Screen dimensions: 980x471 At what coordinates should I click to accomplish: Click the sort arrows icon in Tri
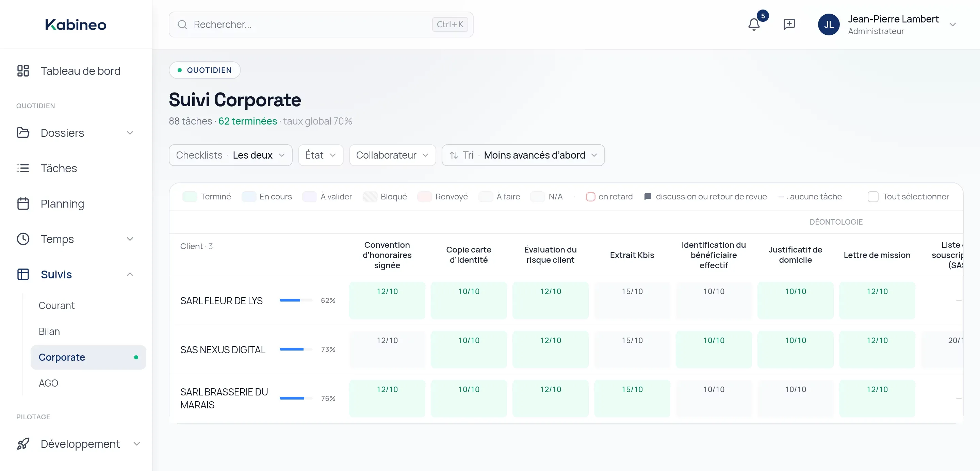pos(454,155)
